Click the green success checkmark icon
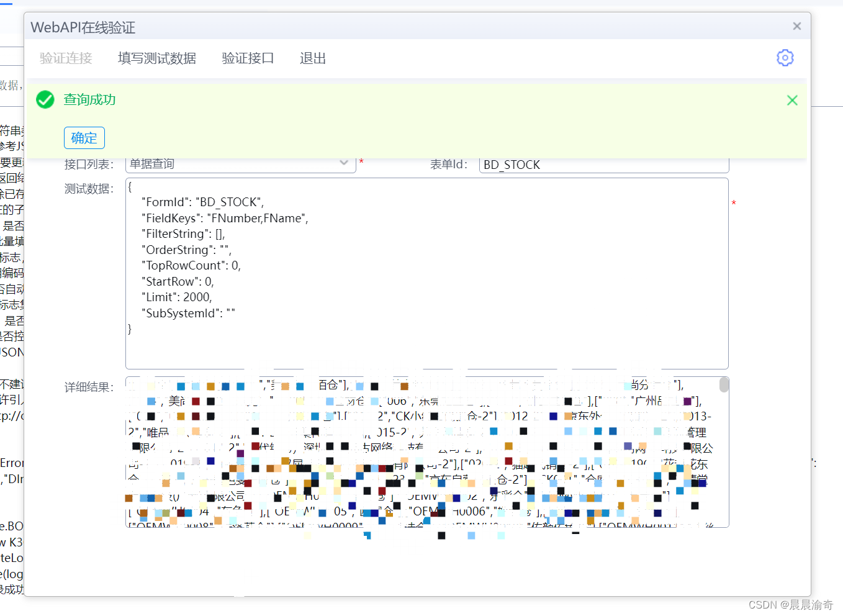This screenshot has height=616, width=843. 45,99
